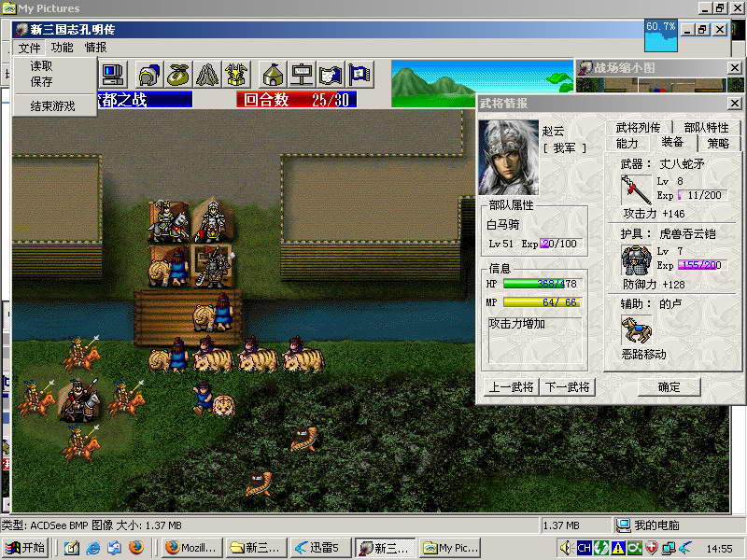The image size is (747, 560).
Task: Open the 情报 menu
Action: [95, 48]
